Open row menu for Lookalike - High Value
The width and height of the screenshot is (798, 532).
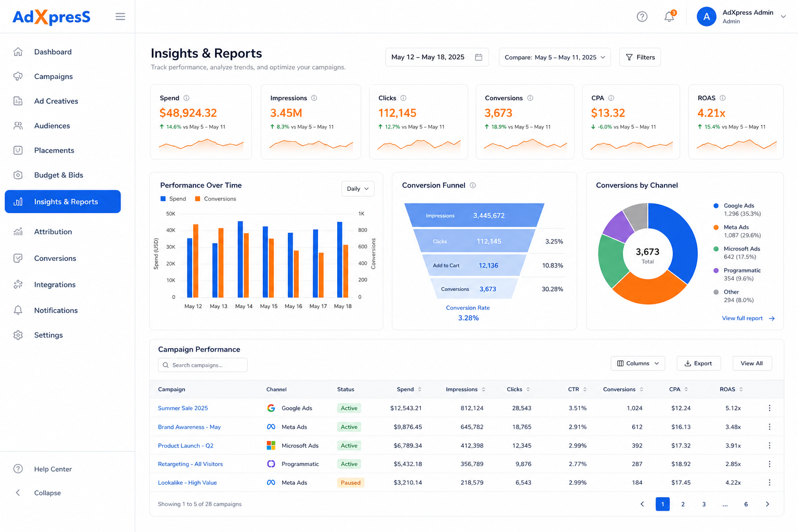(x=769, y=483)
